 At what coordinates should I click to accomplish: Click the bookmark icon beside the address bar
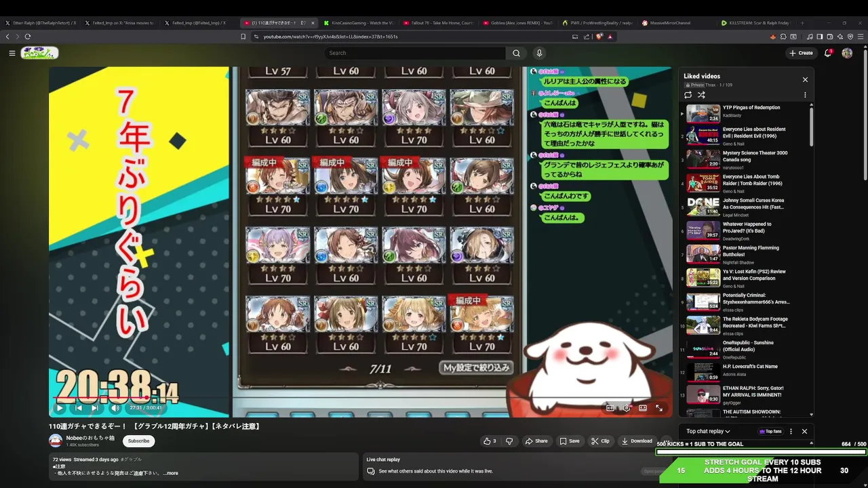click(243, 37)
